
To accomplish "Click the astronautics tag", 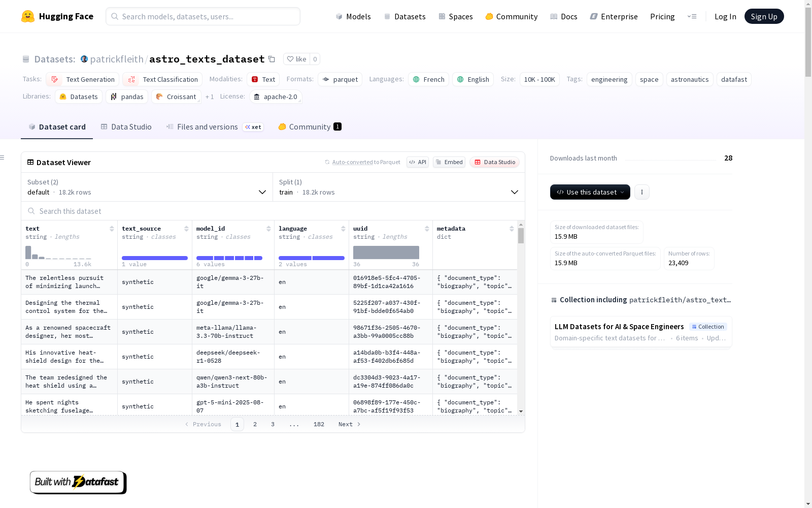I will (x=690, y=79).
